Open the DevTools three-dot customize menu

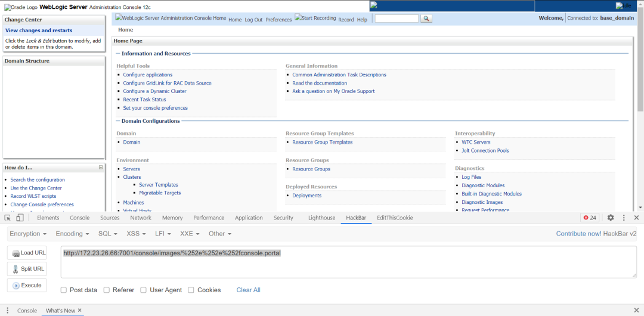tap(624, 218)
